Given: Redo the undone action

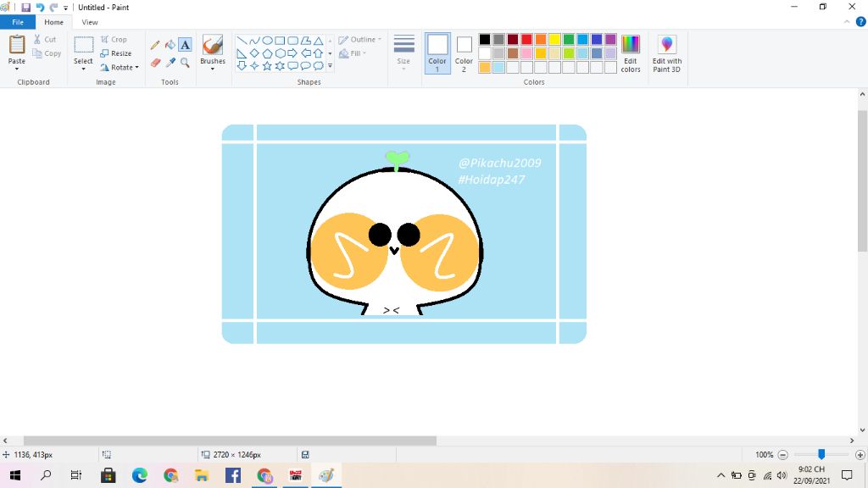Looking at the screenshot, I should point(53,7).
